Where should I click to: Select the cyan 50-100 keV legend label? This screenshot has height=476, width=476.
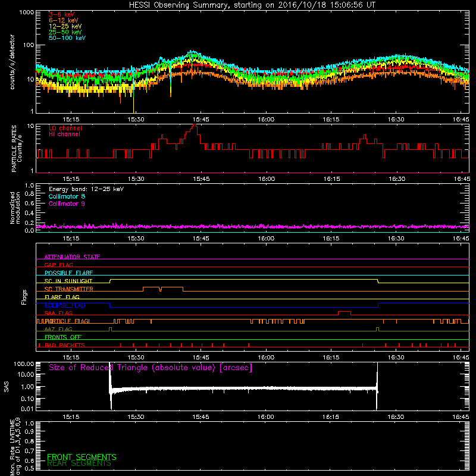[67, 38]
